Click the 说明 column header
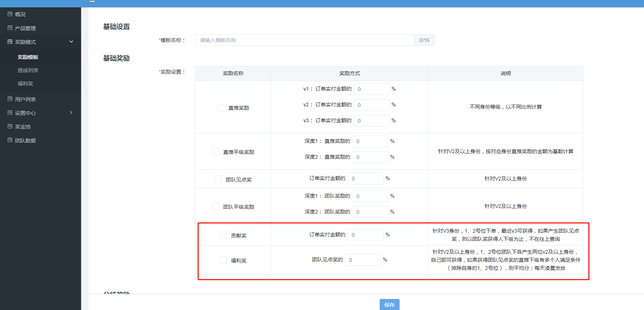Viewport: 644px width, 310px height. click(x=505, y=73)
